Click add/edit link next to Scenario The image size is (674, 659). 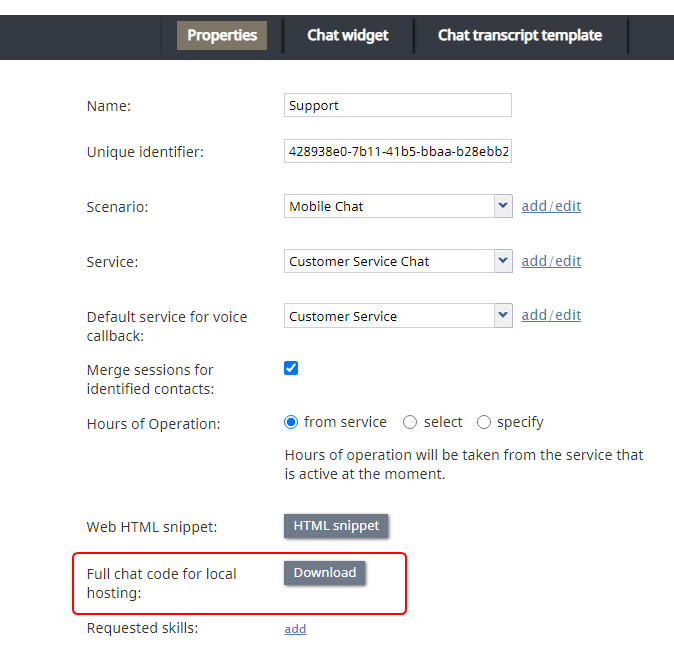click(551, 206)
